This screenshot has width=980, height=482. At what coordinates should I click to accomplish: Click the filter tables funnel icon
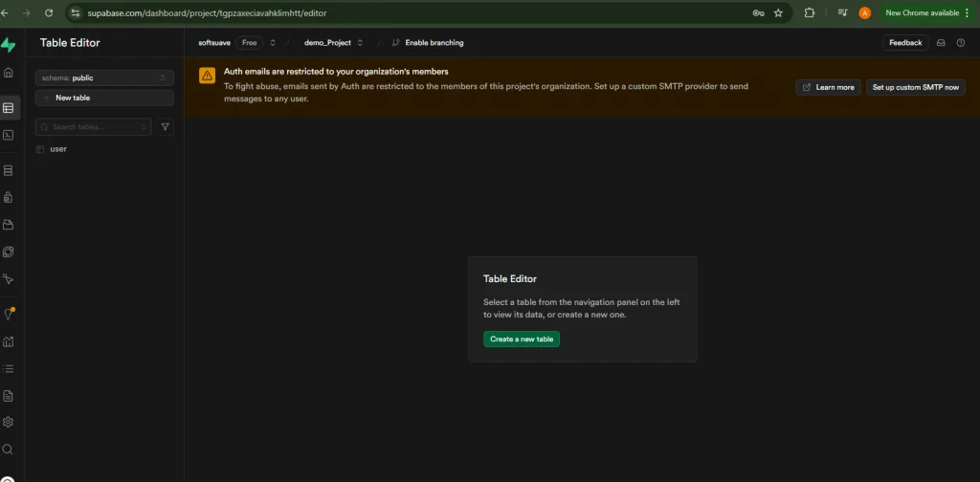click(165, 127)
